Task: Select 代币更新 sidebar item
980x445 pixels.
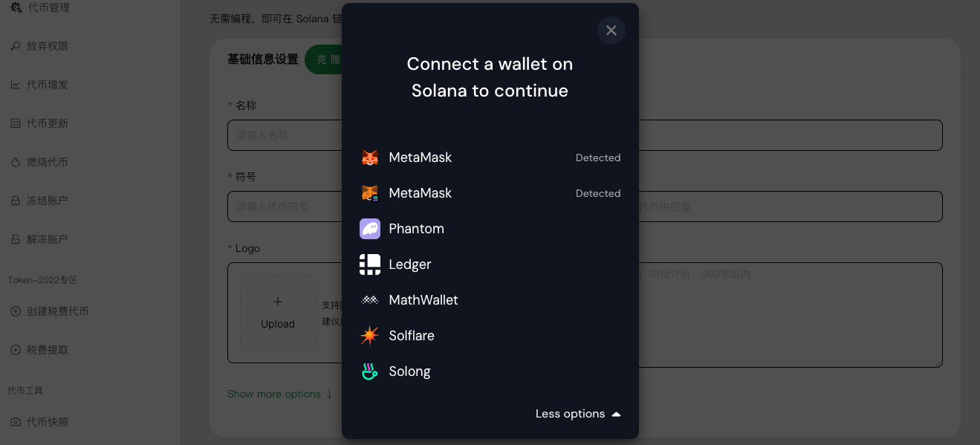Action: [x=48, y=123]
